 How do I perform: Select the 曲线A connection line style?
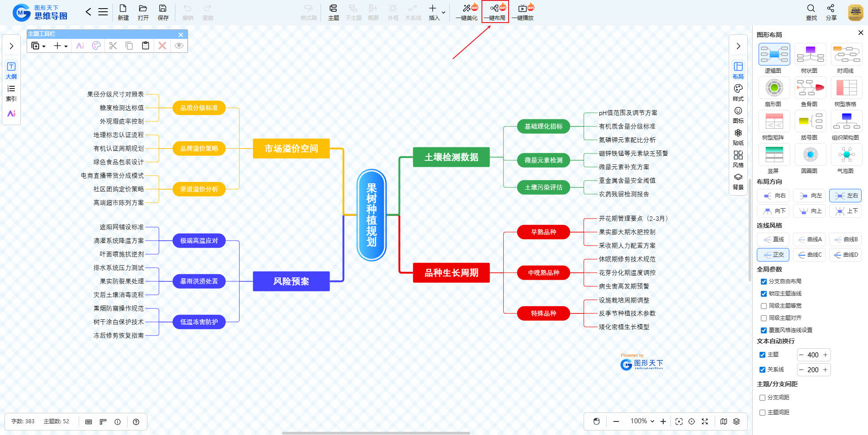[809, 239]
